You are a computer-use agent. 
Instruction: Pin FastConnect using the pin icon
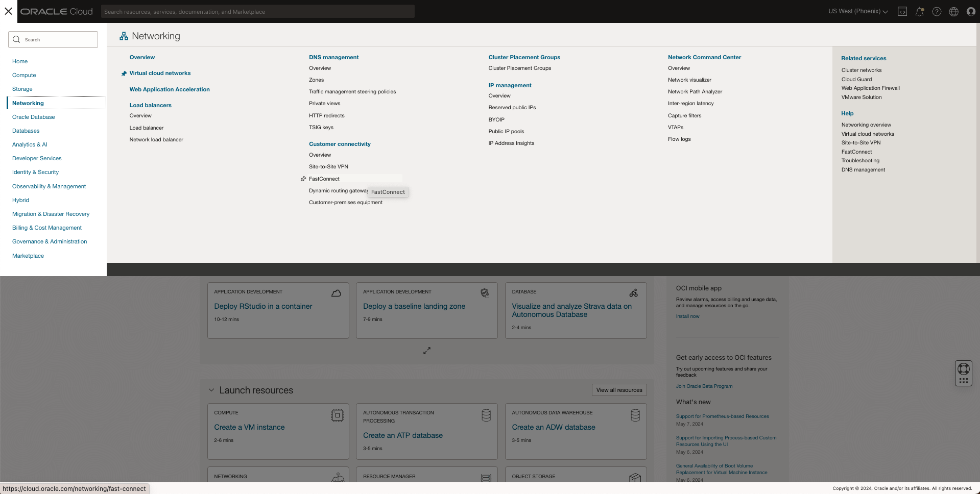(x=303, y=179)
